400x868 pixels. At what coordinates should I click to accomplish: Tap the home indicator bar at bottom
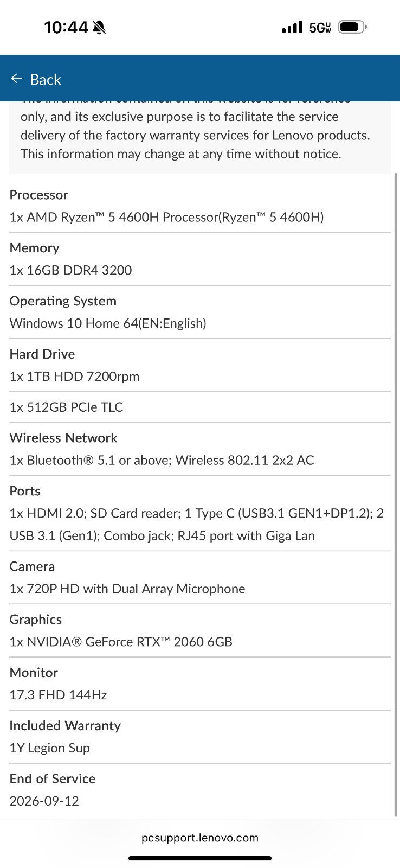pos(200,858)
